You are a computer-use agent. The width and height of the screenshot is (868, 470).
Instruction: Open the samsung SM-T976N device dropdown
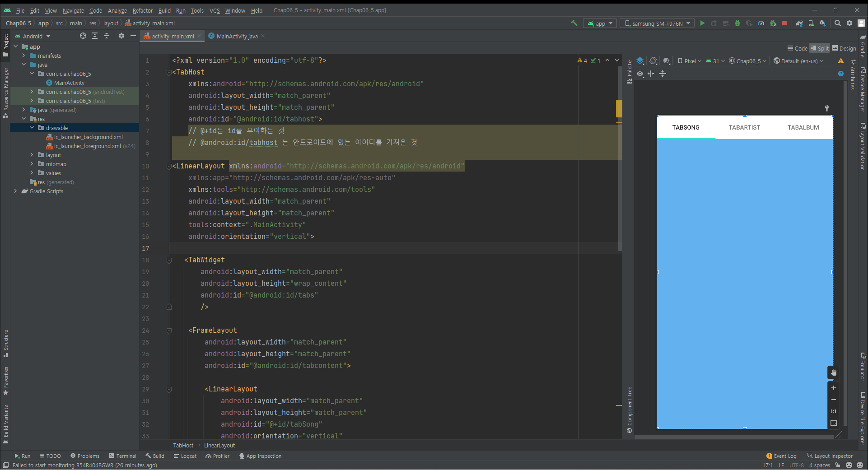657,23
